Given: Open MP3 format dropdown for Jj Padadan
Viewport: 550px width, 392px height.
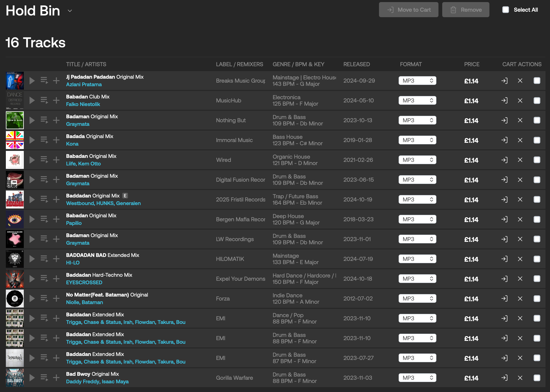Looking at the screenshot, I should [x=417, y=81].
